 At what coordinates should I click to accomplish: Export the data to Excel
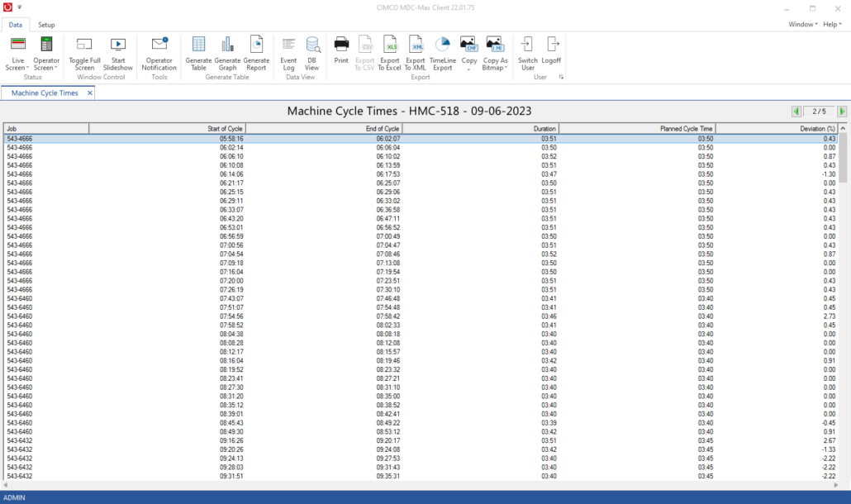tap(389, 54)
